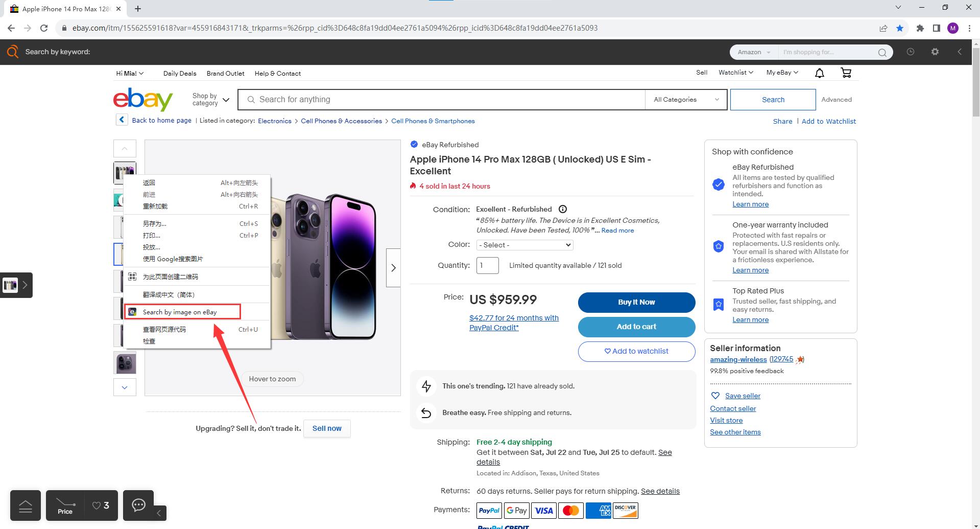Open the chat bubble widget
Viewport: 980px width, 529px height.
pos(138,505)
